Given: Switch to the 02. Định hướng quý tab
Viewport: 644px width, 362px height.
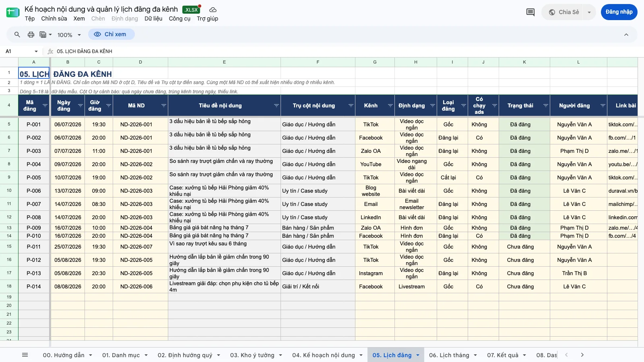Looking at the screenshot, I should [185, 355].
